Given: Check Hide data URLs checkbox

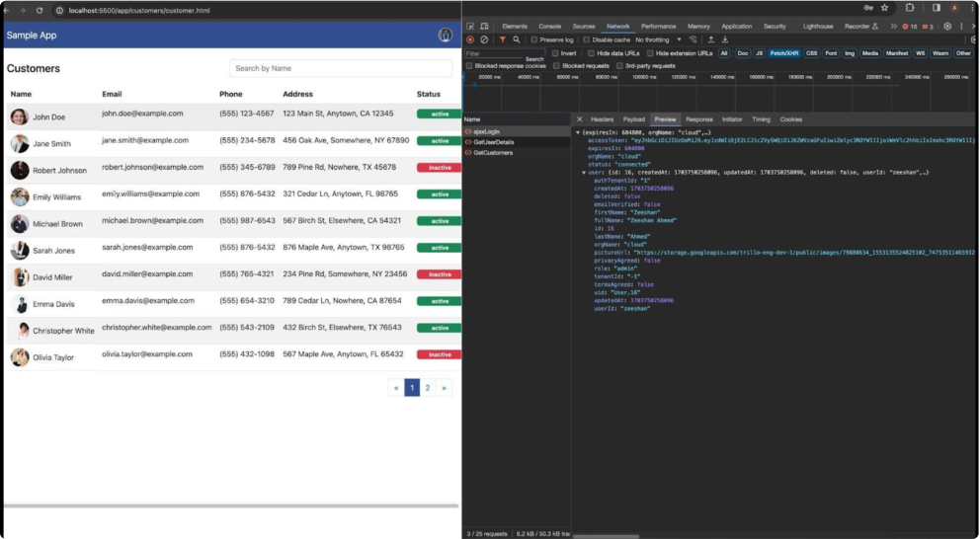Looking at the screenshot, I should tap(591, 53).
